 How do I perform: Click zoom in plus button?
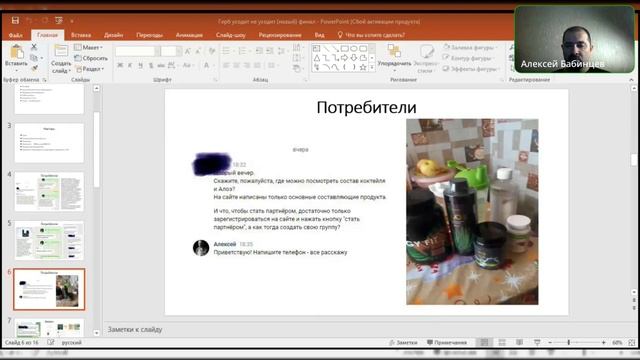pyautogui.click(x=604, y=343)
